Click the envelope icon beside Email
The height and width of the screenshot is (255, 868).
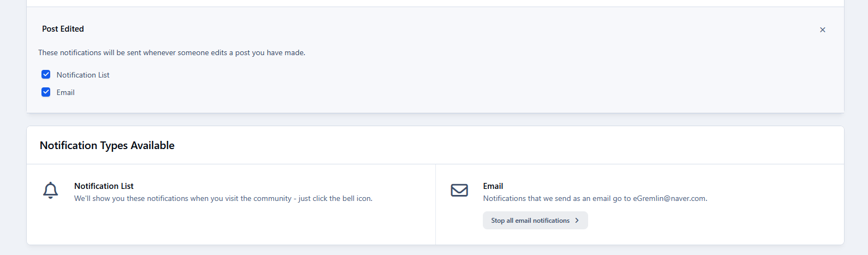click(459, 190)
